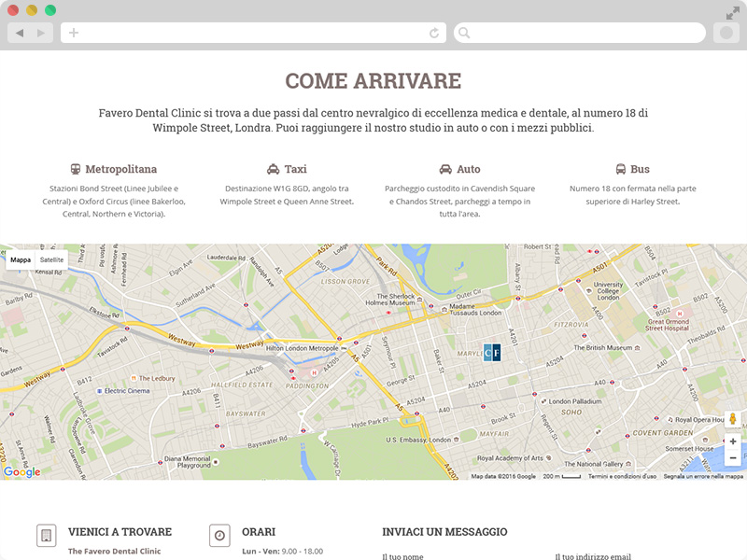Click The Favero Dental Clinic address text

click(x=114, y=551)
